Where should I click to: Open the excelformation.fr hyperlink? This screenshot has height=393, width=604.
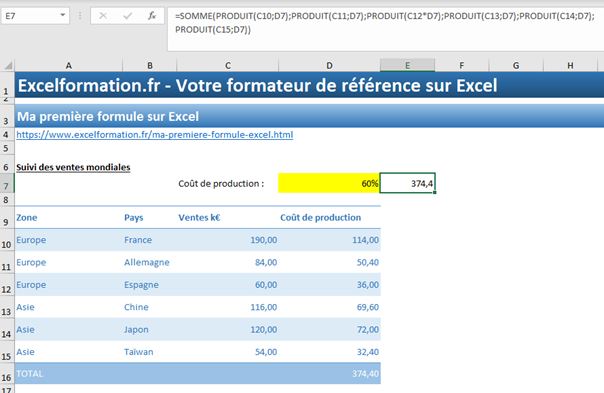pyautogui.click(x=154, y=134)
